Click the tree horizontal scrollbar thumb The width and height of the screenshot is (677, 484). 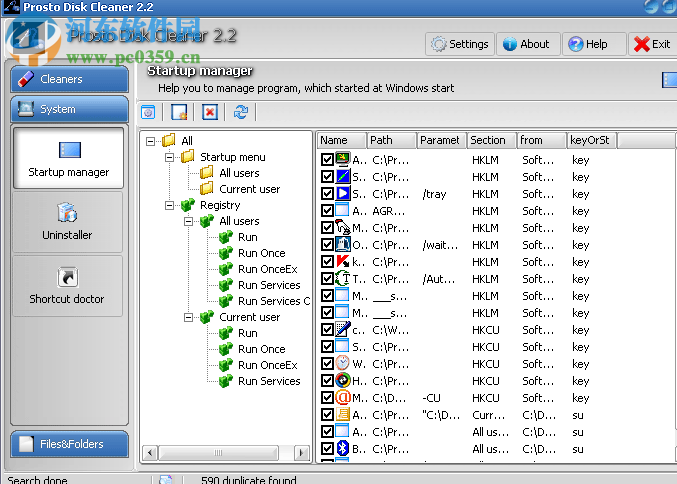(218, 453)
